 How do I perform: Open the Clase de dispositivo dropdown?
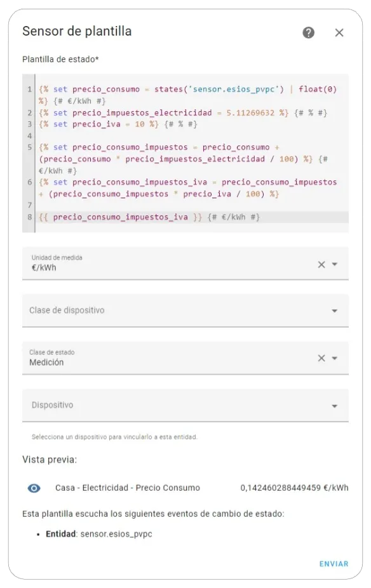point(185,311)
